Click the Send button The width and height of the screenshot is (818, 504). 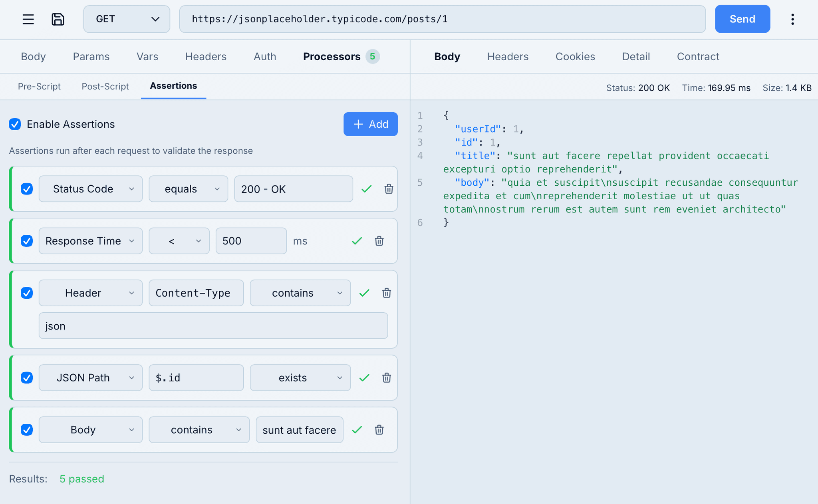click(x=742, y=19)
